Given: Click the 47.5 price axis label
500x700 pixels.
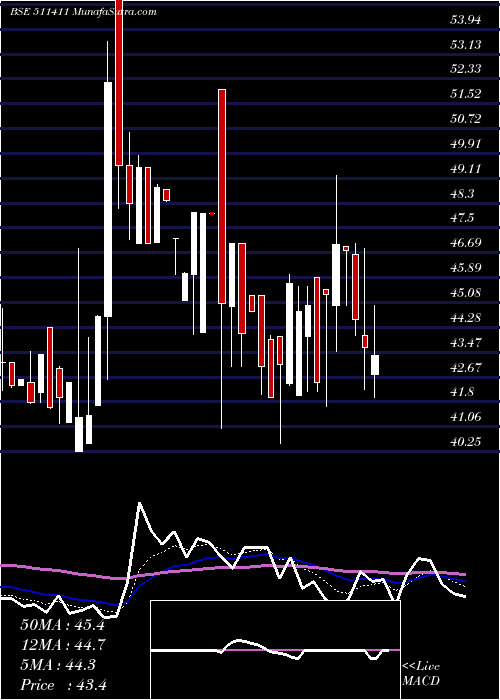Looking at the screenshot, I should point(462,218).
